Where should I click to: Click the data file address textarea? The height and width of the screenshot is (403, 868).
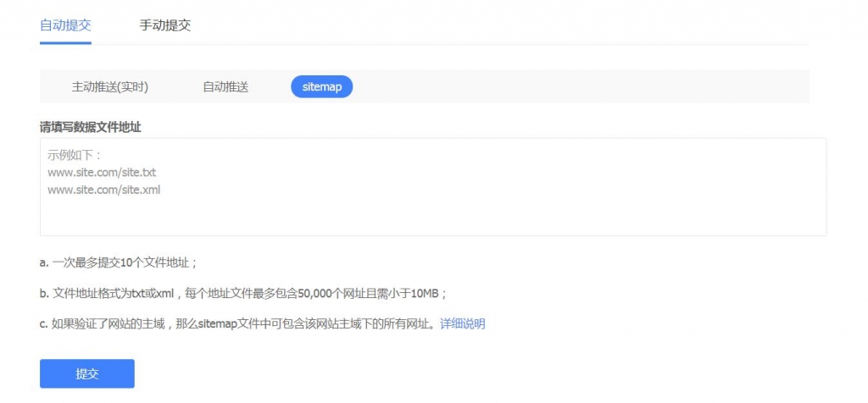(x=433, y=187)
